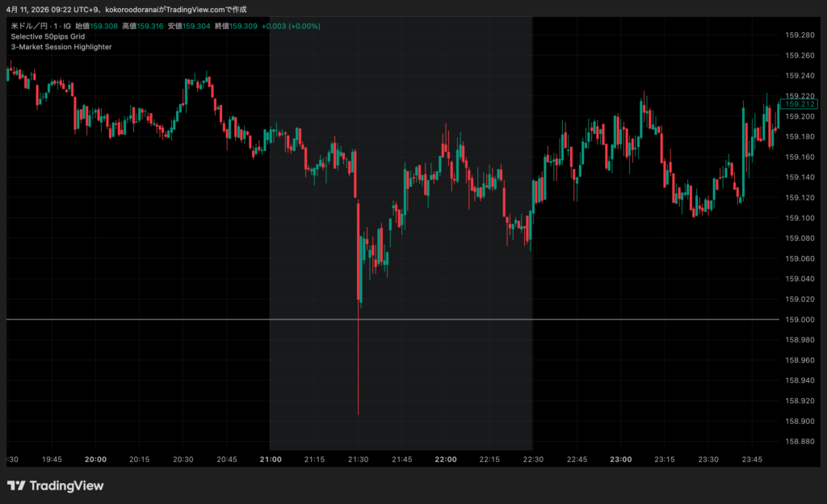Click the 21:00 label on time axis

coord(271,460)
